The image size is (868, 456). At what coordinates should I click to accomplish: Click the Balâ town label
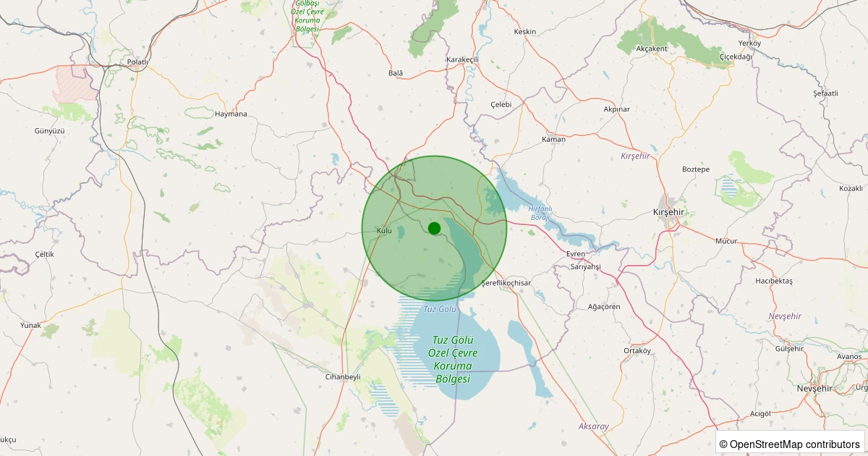pyautogui.click(x=396, y=73)
